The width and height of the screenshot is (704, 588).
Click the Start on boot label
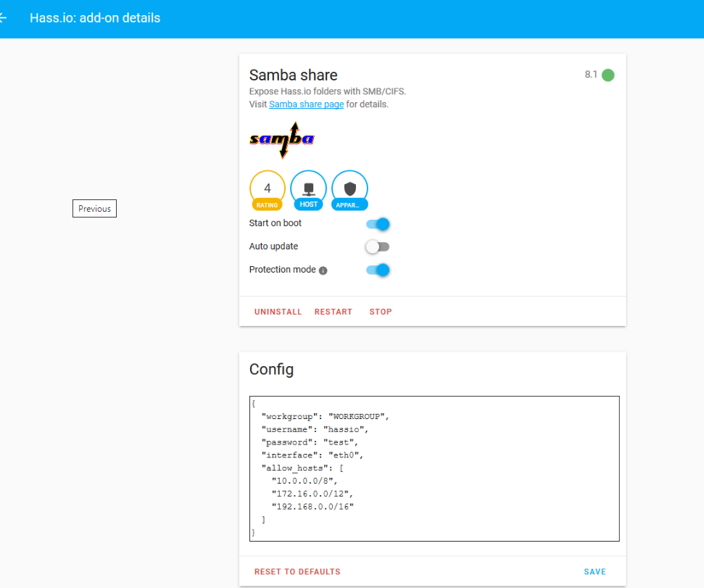[276, 223]
